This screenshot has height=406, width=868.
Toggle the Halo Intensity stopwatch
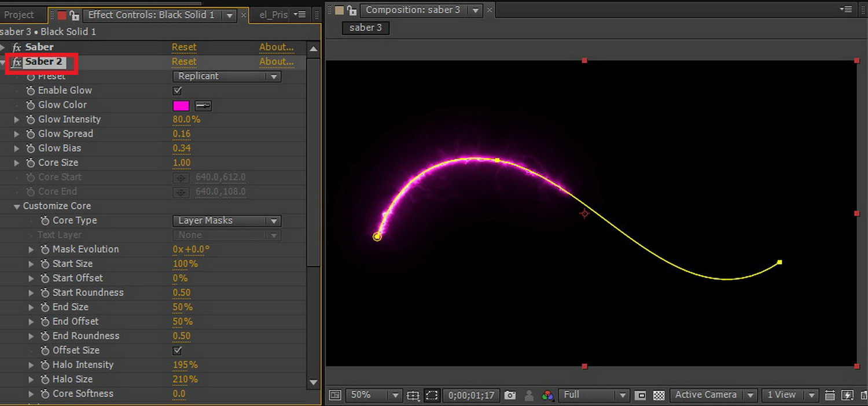[x=45, y=366]
